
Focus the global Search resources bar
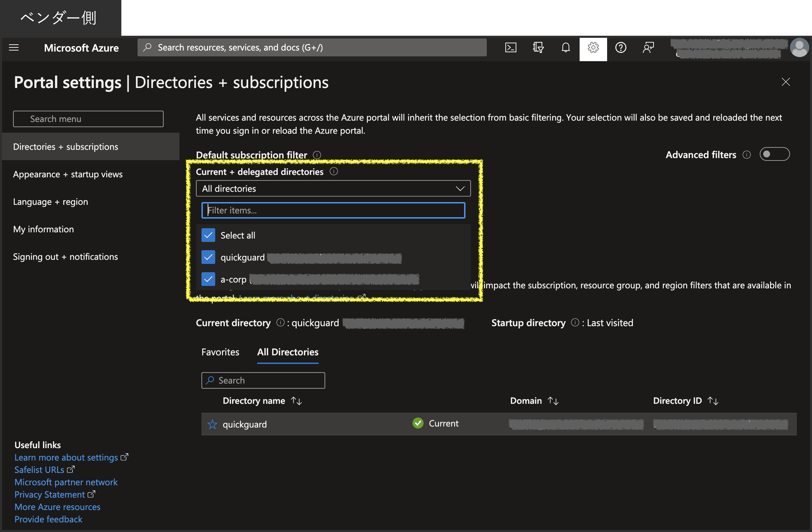(312, 47)
